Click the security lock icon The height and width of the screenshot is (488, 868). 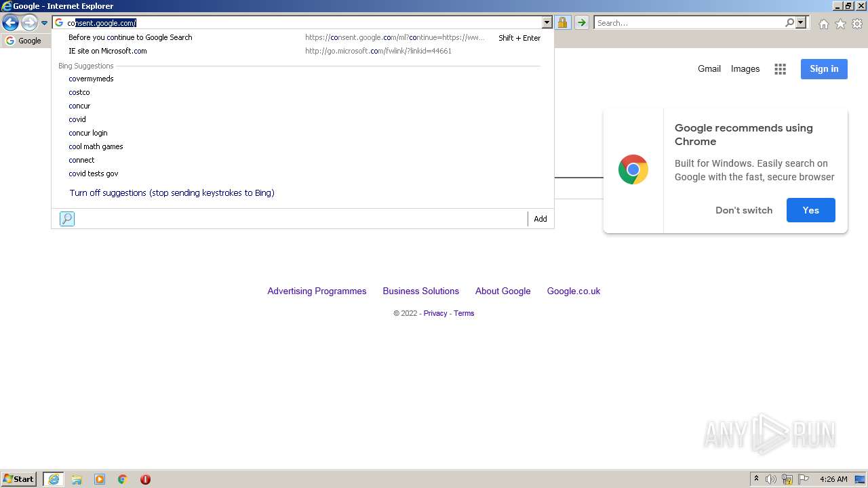pos(562,23)
